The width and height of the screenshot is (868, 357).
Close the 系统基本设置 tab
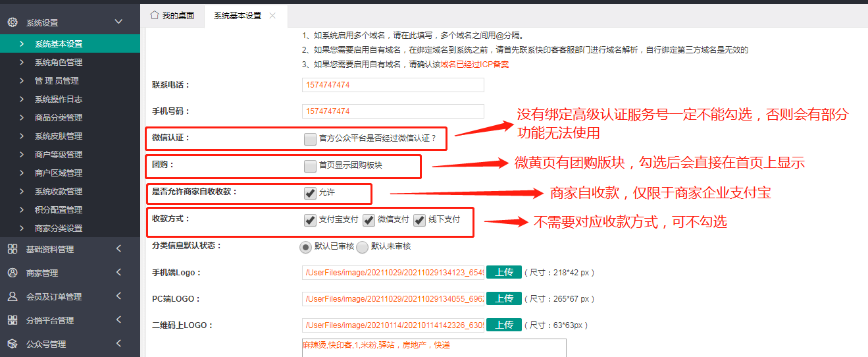pyautogui.click(x=272, y=15)
